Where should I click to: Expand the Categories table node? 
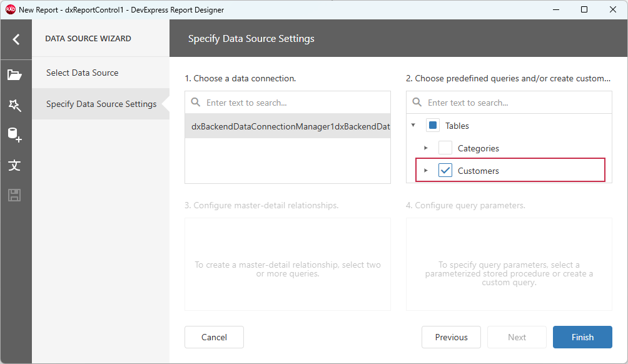(x=426, y=148)
